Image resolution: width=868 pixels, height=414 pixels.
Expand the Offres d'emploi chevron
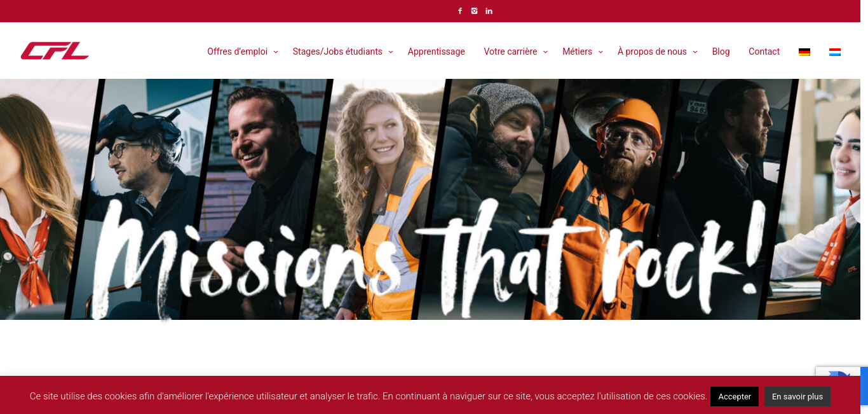[276, 52]
